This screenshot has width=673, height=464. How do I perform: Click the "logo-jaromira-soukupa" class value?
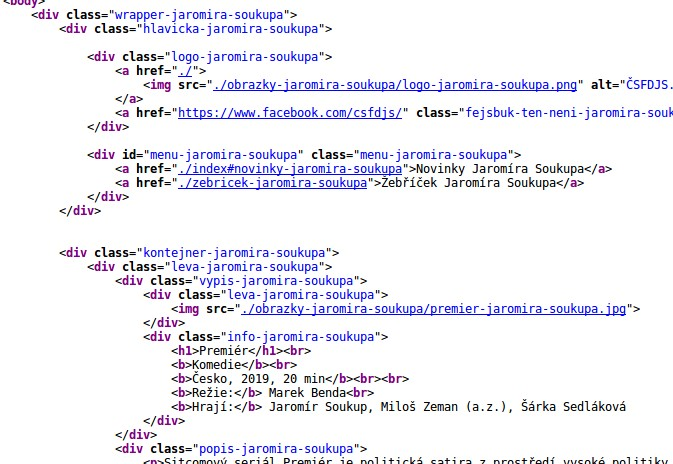point(245,57)
